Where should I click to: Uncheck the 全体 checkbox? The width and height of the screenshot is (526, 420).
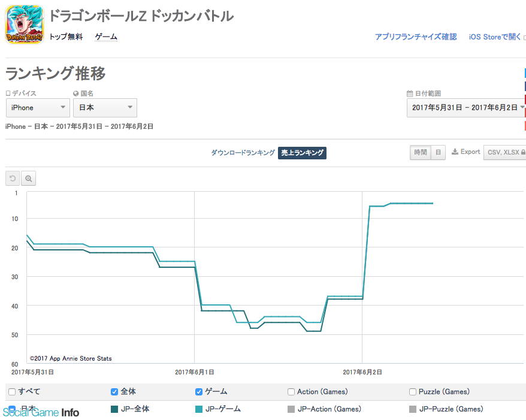click(x=114, y=392)
